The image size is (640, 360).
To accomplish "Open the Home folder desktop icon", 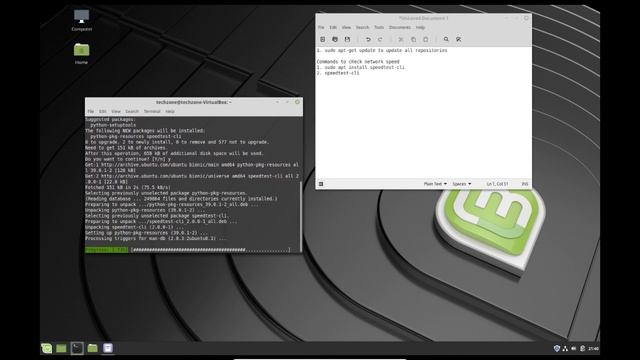I will [x=81, y=53].
